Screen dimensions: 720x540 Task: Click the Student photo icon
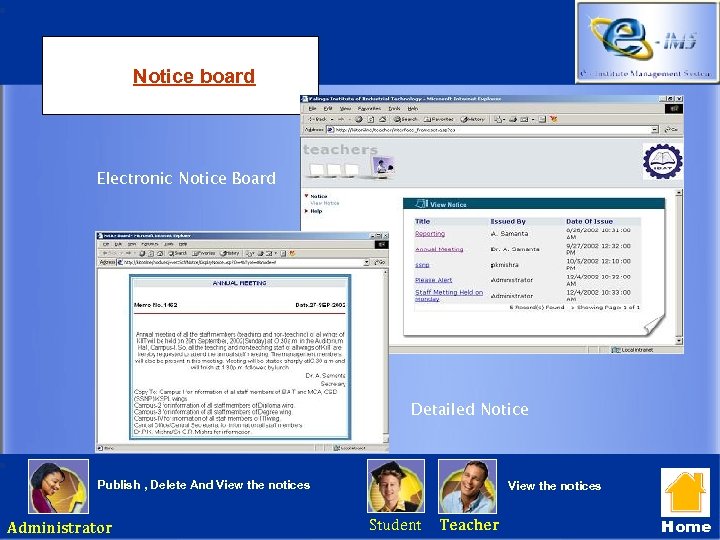[396, 486]
